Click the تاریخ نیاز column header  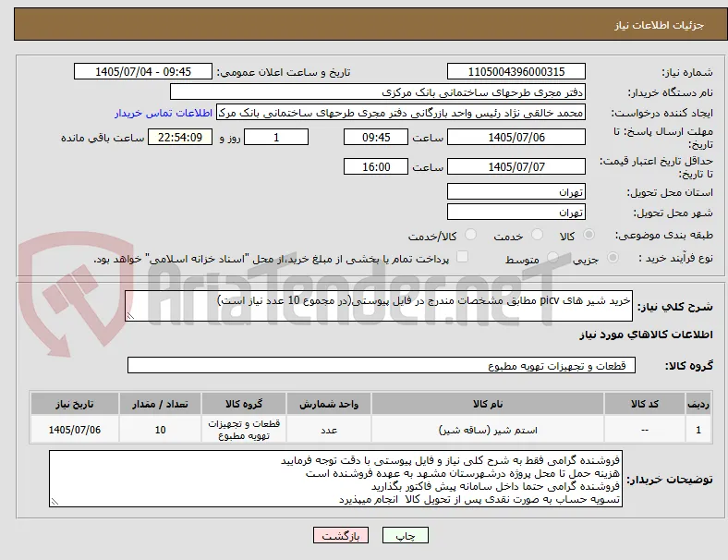point(75,404)
